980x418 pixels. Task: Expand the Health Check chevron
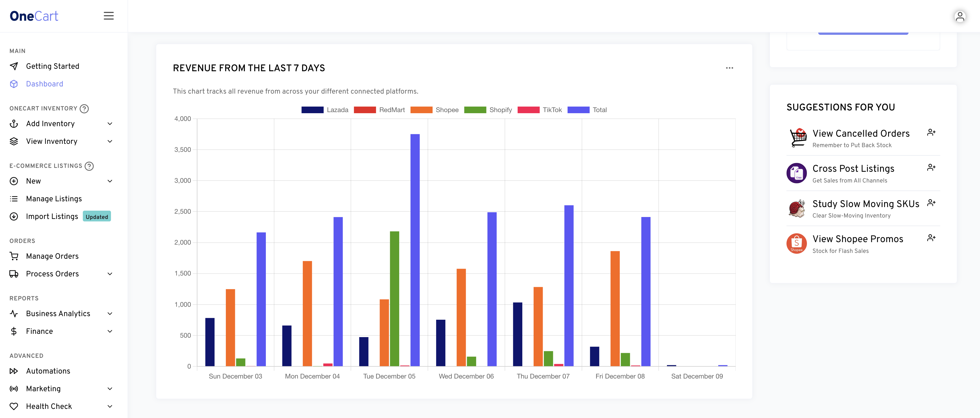[110, 407]
